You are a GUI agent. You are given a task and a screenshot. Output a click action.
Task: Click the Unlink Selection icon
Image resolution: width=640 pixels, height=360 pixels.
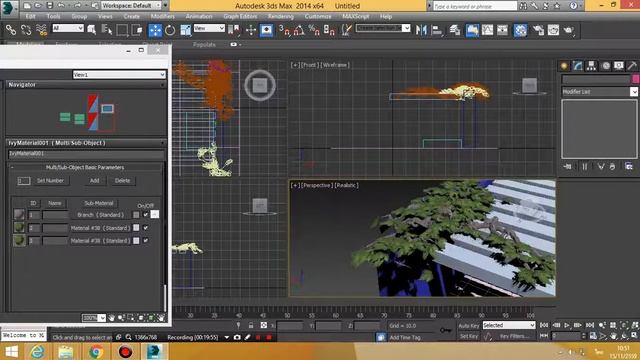[x=26, y=30]
